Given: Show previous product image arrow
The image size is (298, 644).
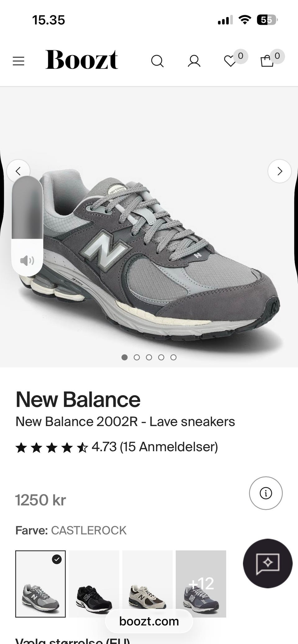Looking at the screenshot, I should pyautogui.click(x=18, y=171).
